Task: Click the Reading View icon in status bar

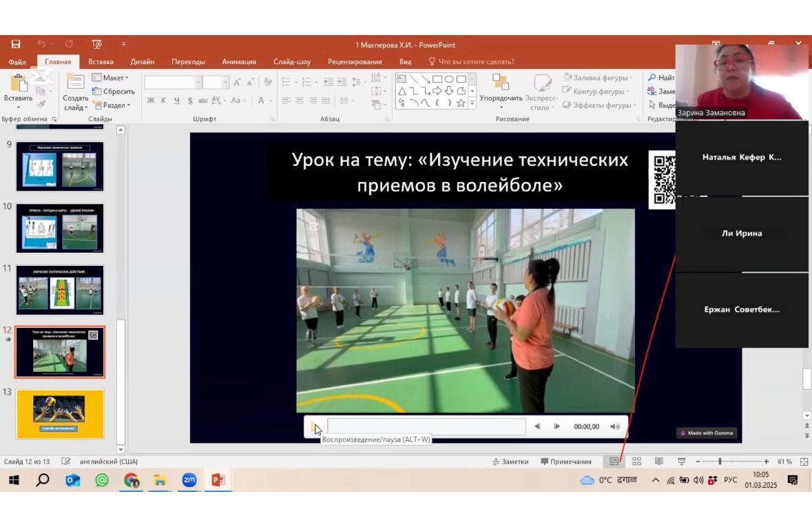Action: (659, 462)
